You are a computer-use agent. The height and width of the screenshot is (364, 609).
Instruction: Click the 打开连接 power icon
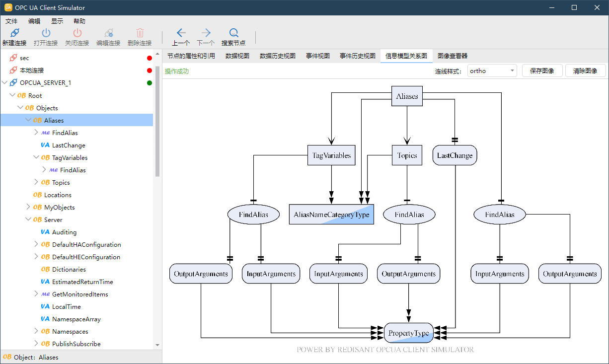pyautogui.click(x=46, y=33)
